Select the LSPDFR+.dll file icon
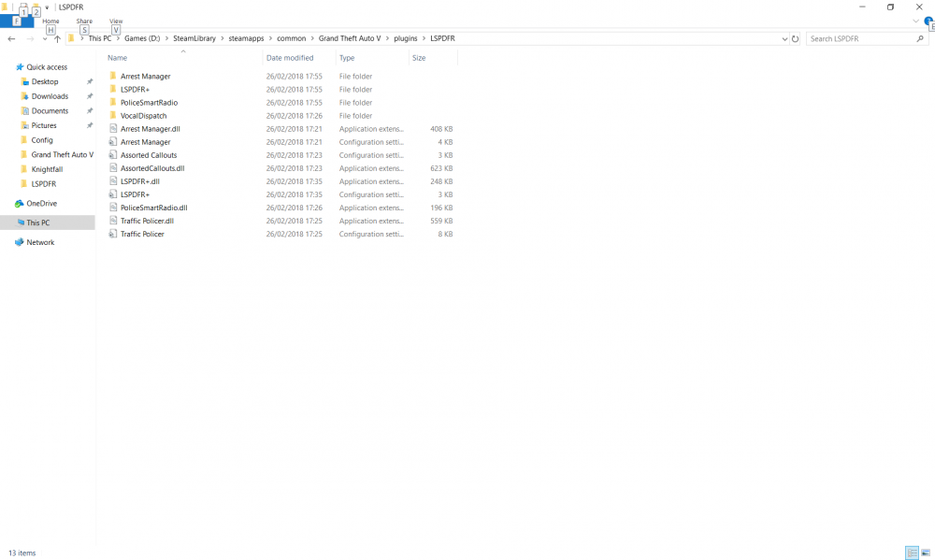The width and height of the screenshot is (935, 560). [x=113, y=180]
